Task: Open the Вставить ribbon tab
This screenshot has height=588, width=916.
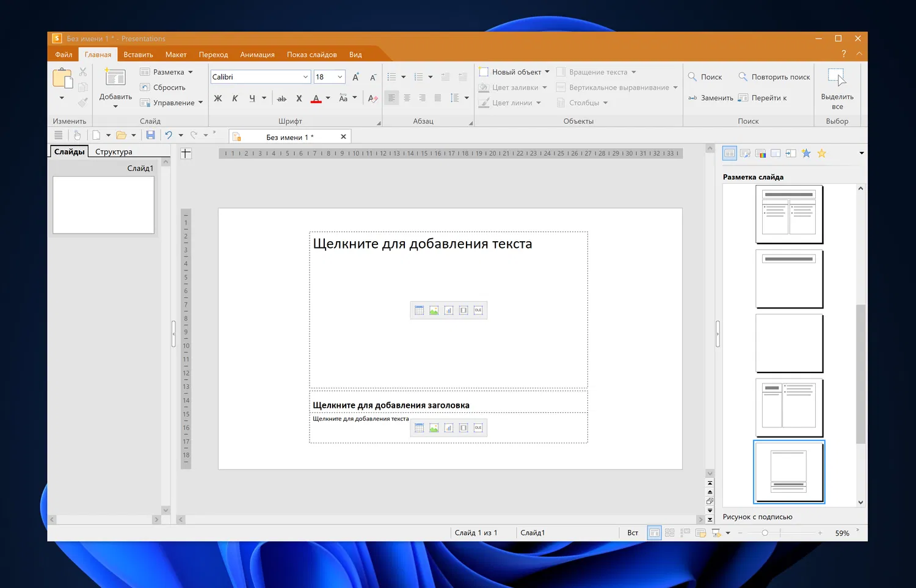Action: 138,54
